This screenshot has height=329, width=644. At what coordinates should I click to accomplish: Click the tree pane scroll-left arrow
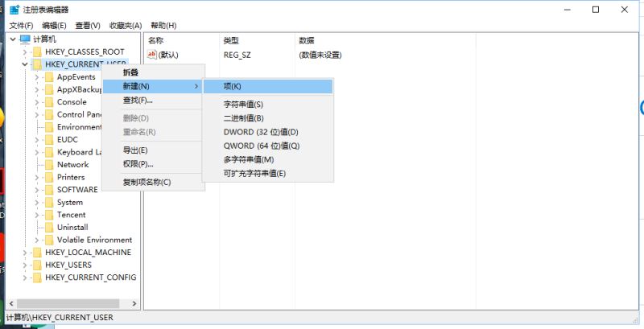point(11,303)
